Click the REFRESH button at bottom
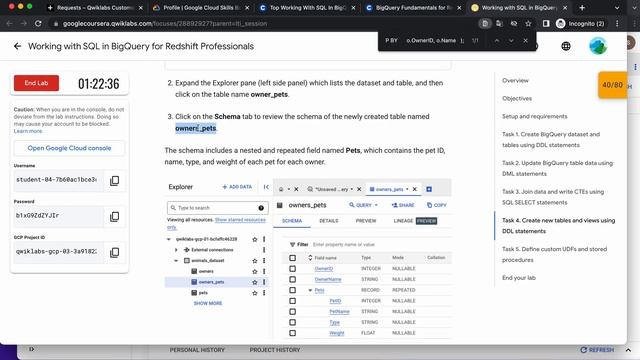This screenshot has width=640, height=360. pos(597,350)
